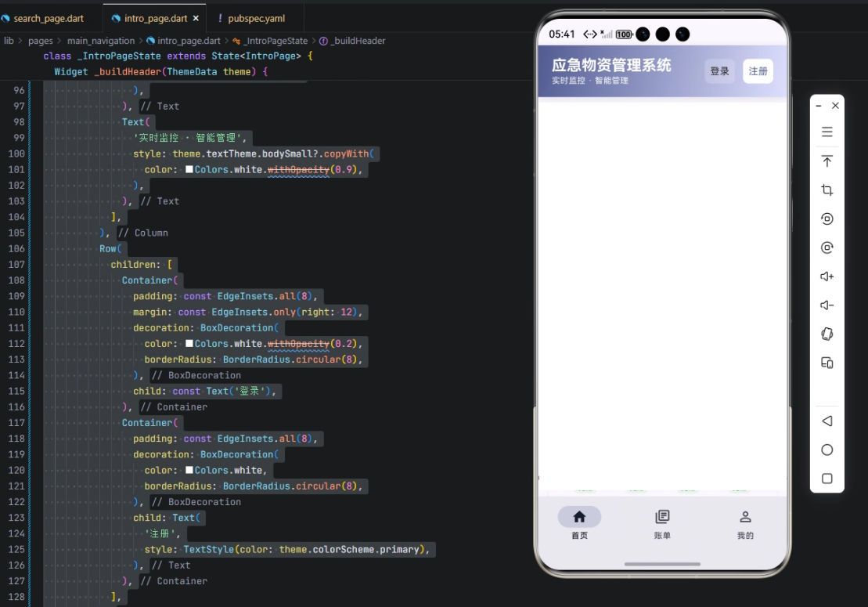Tap the 应急物资管理系统 app title

click(611, 65)
